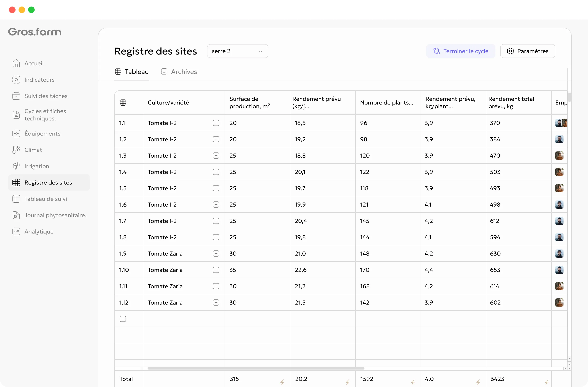Click employee avatar in row 1.3
588x387 pixels.
point(559,156)
